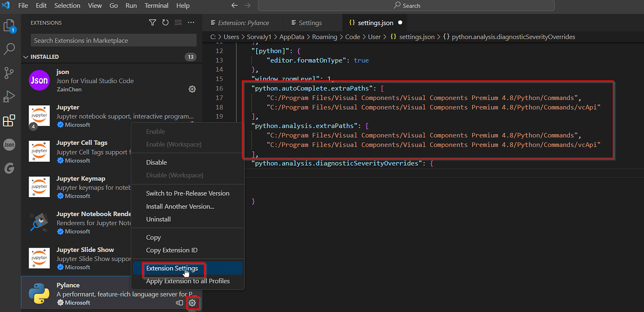This screenshot has height=312, width=644.
Task: Open the Terminal menu
Action: click(x=156, y=6)
